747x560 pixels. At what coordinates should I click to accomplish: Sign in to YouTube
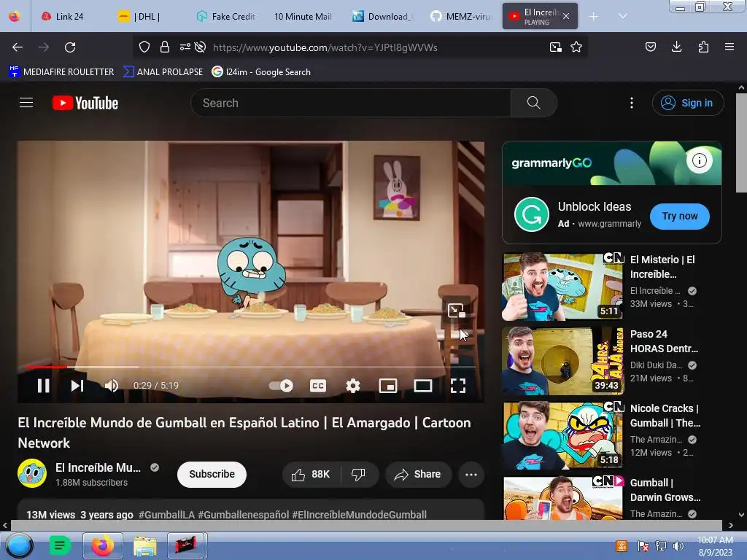tap(688, 103)
